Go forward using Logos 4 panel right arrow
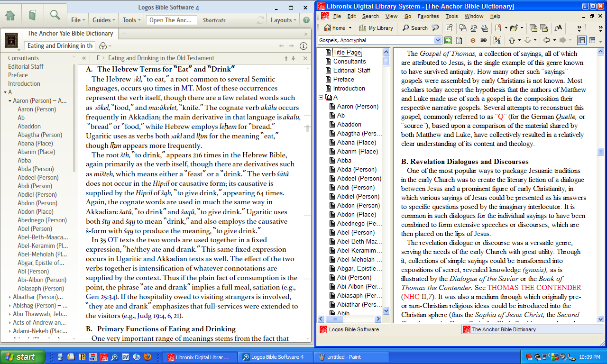Viewport: 607px width, 364px height. click(292, 46)
